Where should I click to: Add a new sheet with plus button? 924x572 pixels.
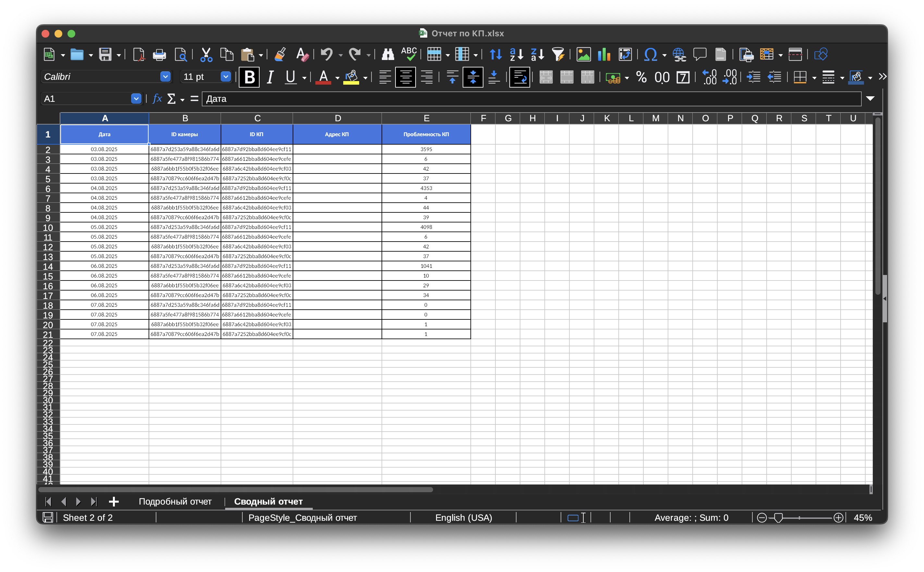point(114,502)
